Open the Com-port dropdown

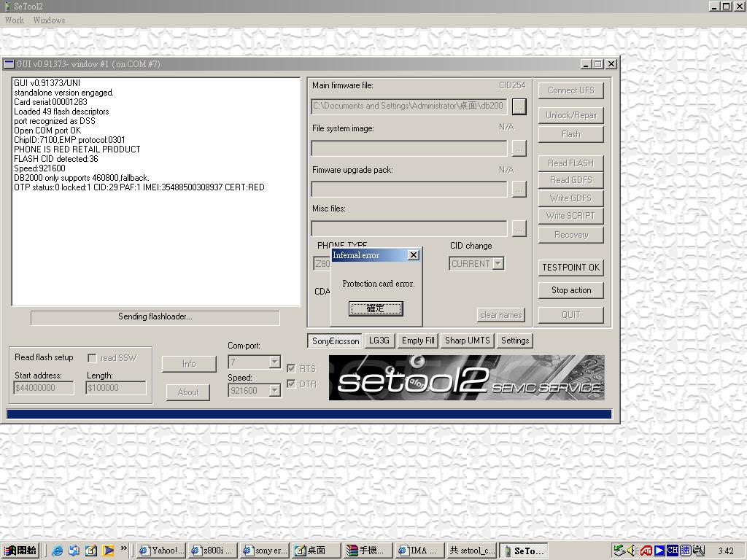[274, 362]
